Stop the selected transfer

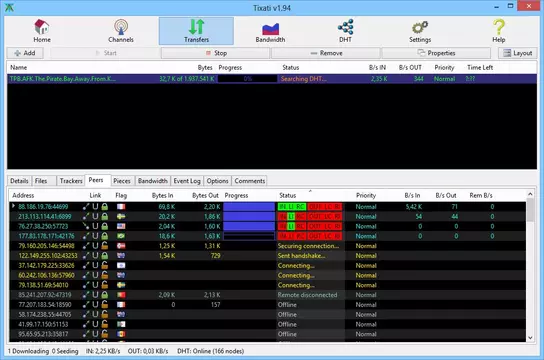coord(215,53)
